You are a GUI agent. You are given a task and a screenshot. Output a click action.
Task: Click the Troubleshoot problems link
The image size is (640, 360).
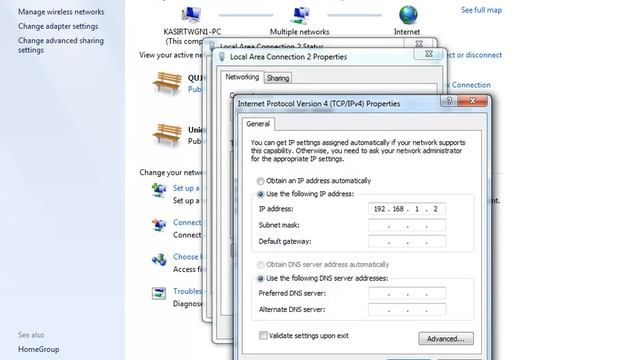point(187,291)
